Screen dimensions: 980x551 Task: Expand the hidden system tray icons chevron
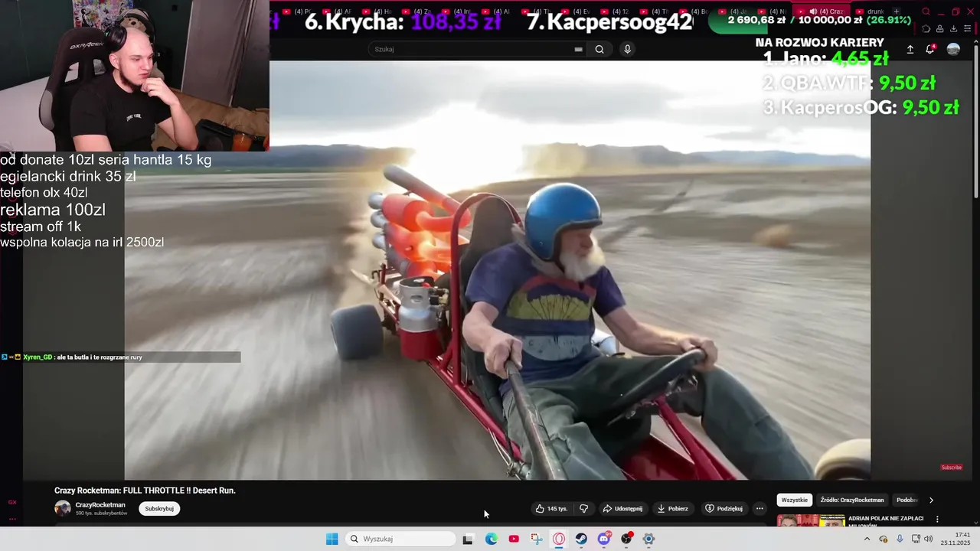coord(867,539)
